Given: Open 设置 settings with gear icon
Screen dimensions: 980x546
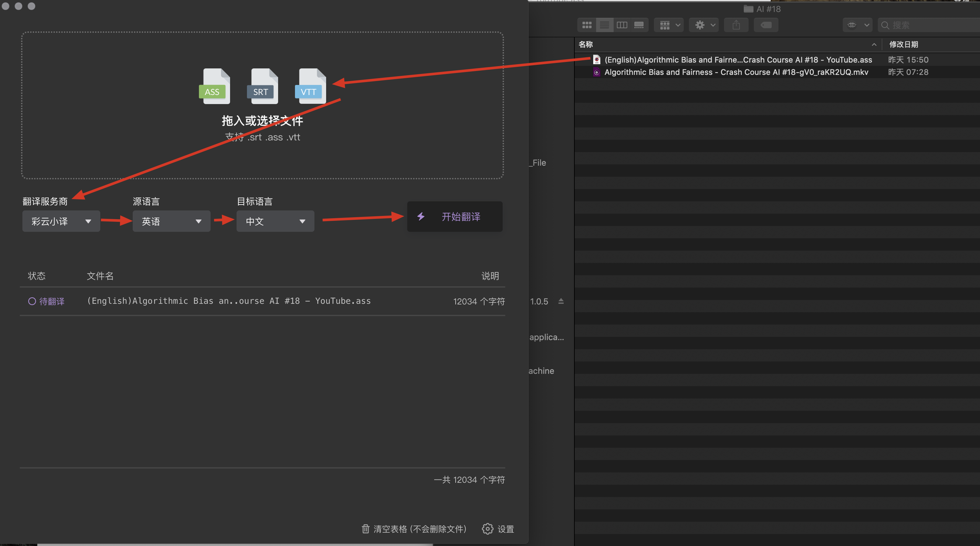Looking at the screenshot, I should click(x=498, y=529).
